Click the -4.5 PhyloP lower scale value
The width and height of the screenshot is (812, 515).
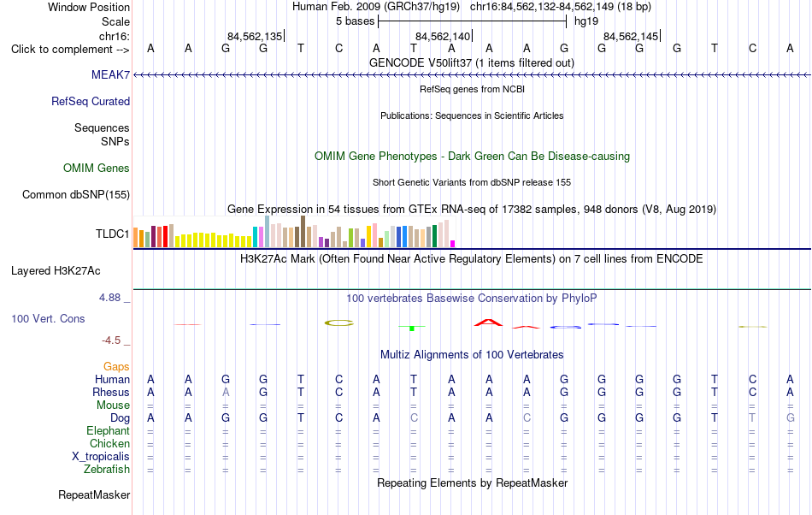click(x=111, y=340)
